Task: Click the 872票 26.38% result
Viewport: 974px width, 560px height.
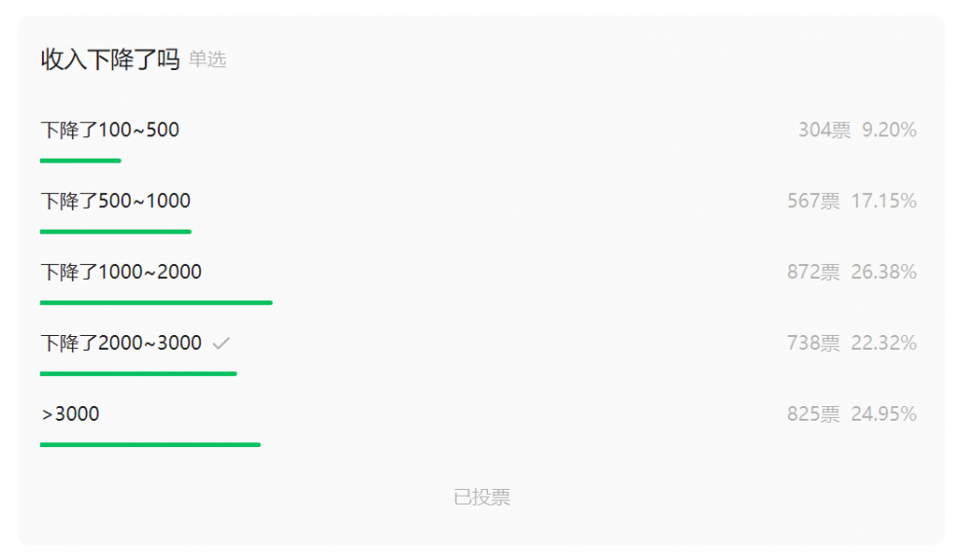Action: pos(851,272)
